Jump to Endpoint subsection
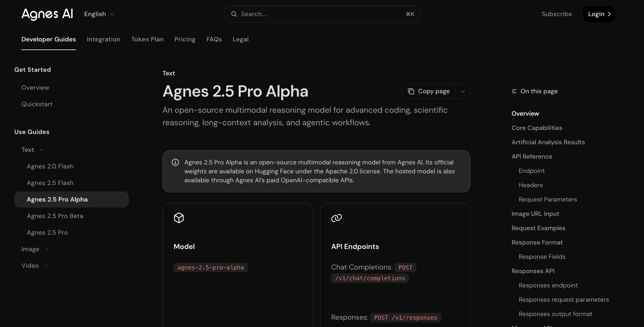This screenshot has height=327, width=644. pos(532,171)
